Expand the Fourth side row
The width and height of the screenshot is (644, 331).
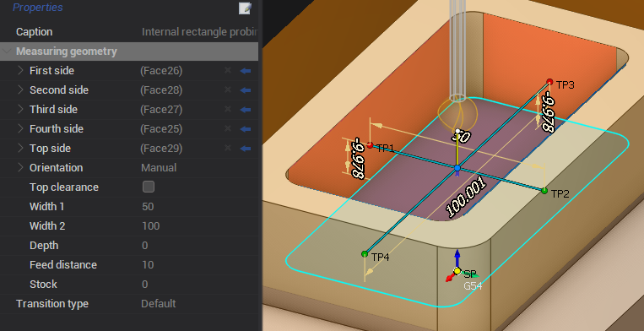click(x=20, y=128)
